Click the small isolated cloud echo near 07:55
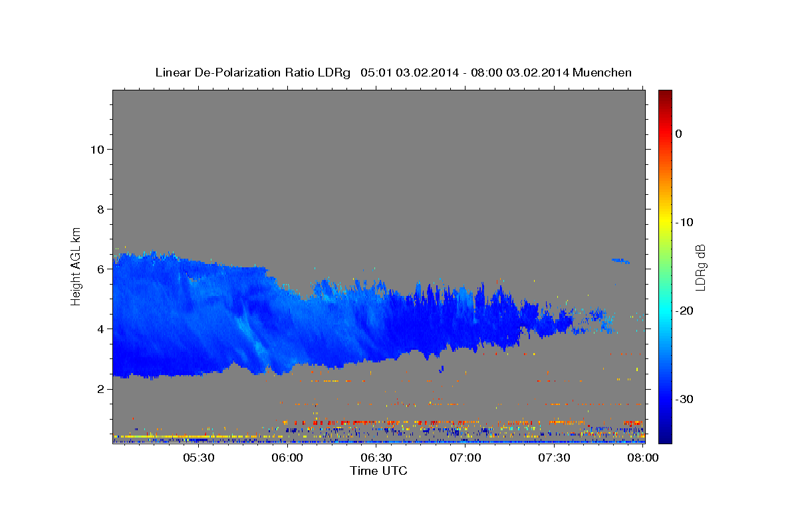 click(621, 261)
